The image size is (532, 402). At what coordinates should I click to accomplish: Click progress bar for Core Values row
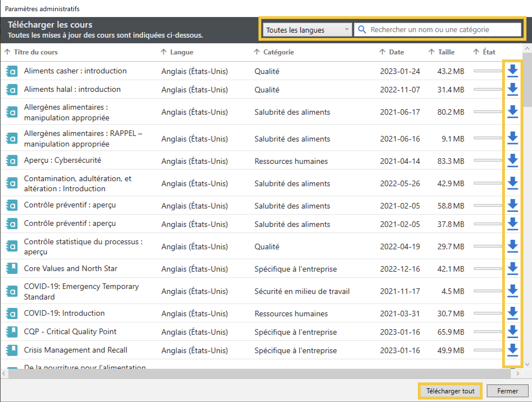[488, 269]
